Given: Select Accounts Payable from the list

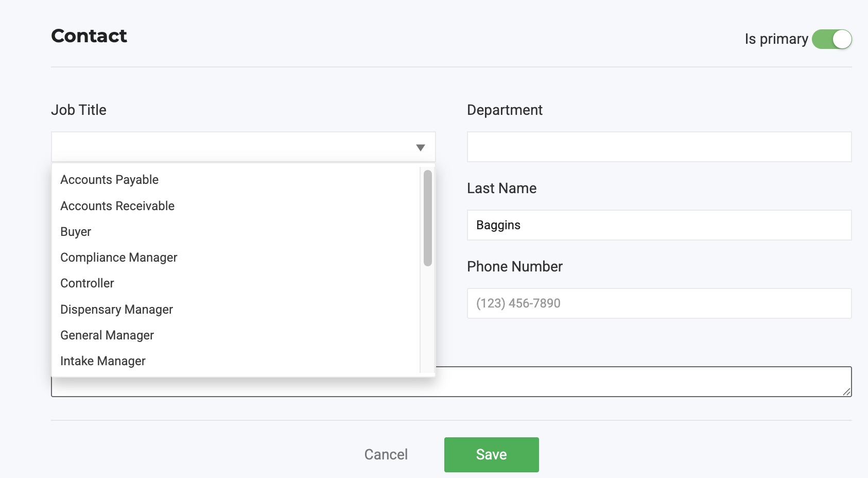Looking at the screenshot, I should (x=110, y=180).
